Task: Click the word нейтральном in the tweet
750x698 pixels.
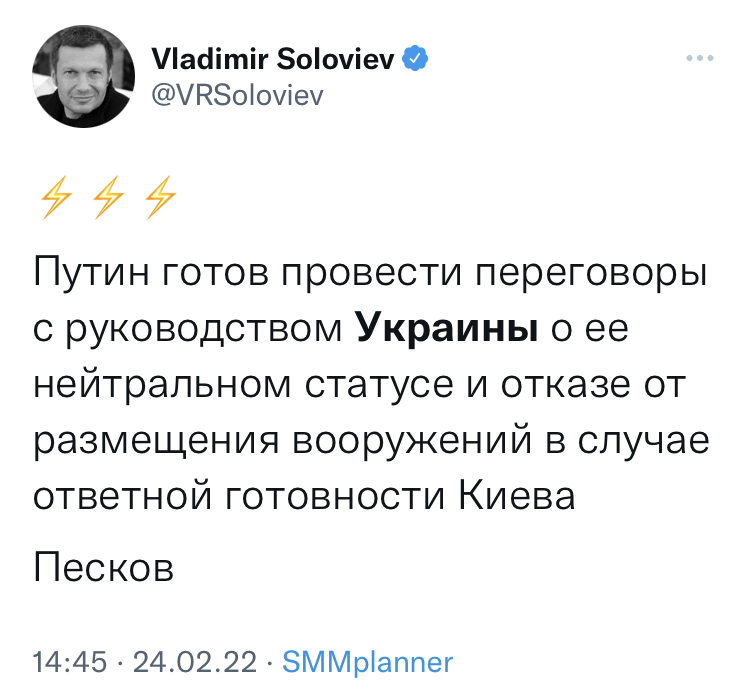Action: pos(163,384)
